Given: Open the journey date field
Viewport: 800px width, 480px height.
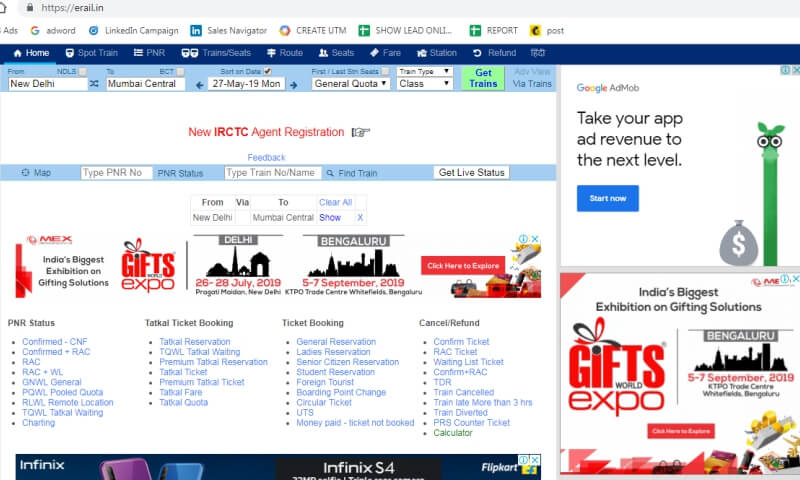Looking at the screenshot, I should (x=246, y=84).
